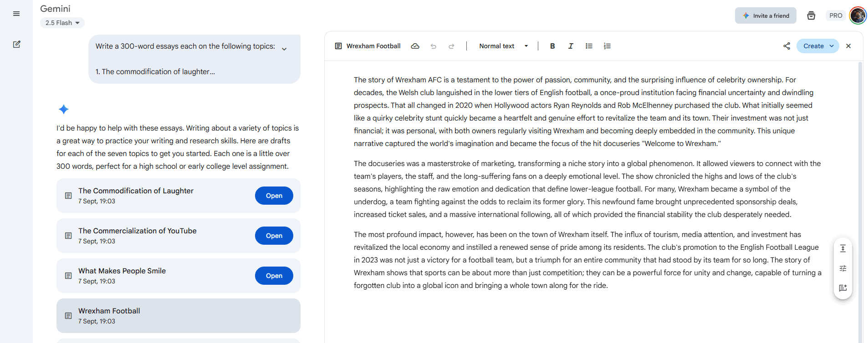The height and width of the screenshot is (343, 868).
Task: Click the change length icon in floating toolbar
Action: [x=843, y=248]
